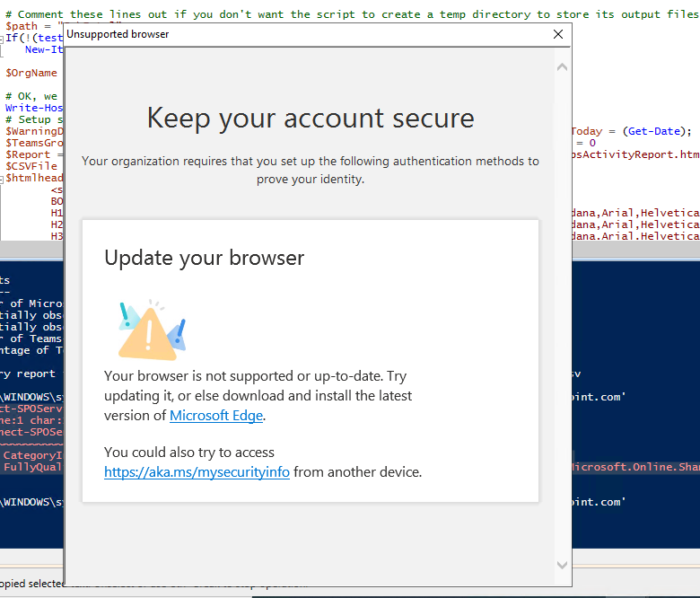
Task: Click the 'Unsupported browser' dialog title
Action: [118, 34]
